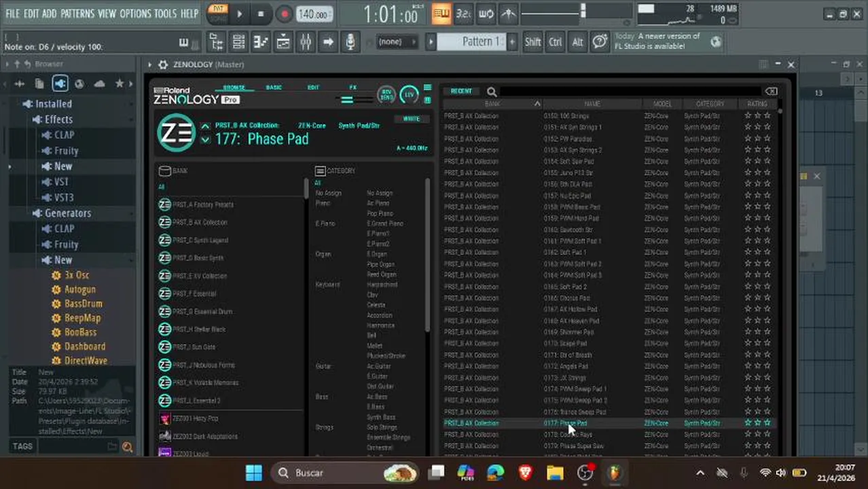This screenshot has width=868, height=489.
Task: Open the FILE menu
Action: (12, 14)
